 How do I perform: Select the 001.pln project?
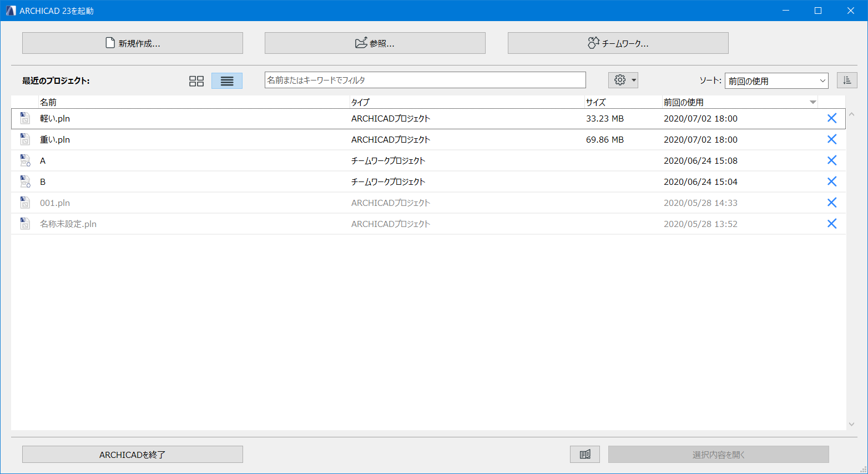428,203
